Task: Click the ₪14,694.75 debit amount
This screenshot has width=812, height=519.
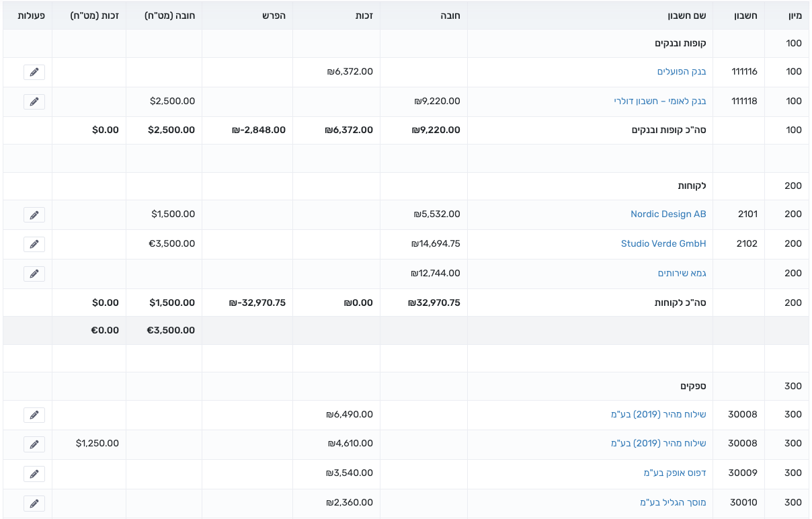Action: (436, 244)
